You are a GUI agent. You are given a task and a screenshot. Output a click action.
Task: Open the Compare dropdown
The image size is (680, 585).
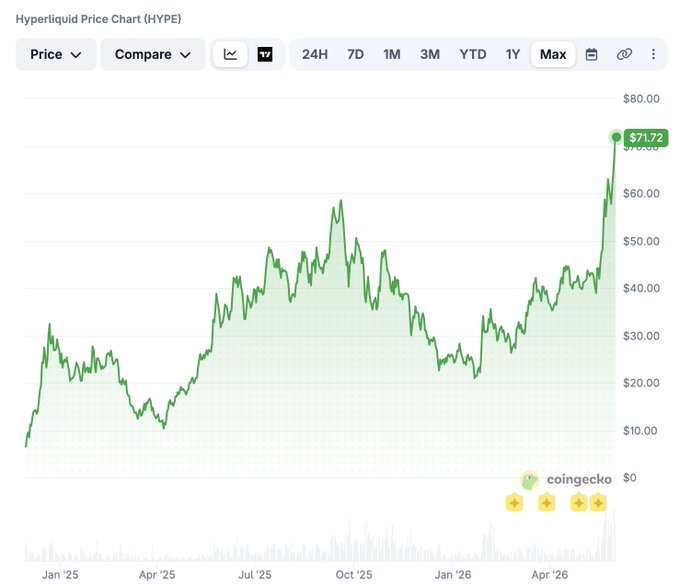(153, 54)
